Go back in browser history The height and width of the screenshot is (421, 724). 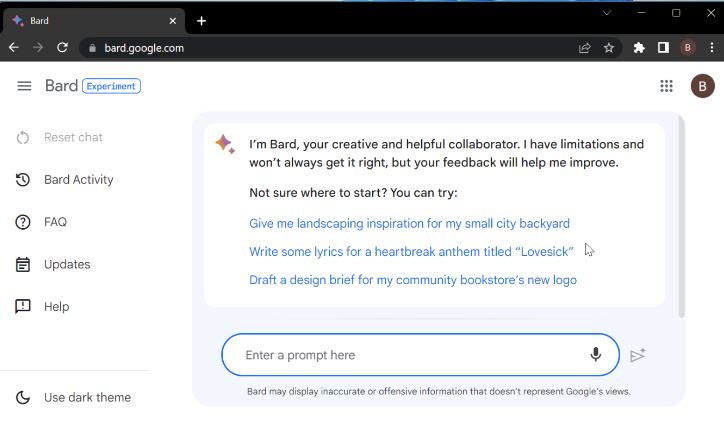[x=14, y=48]
